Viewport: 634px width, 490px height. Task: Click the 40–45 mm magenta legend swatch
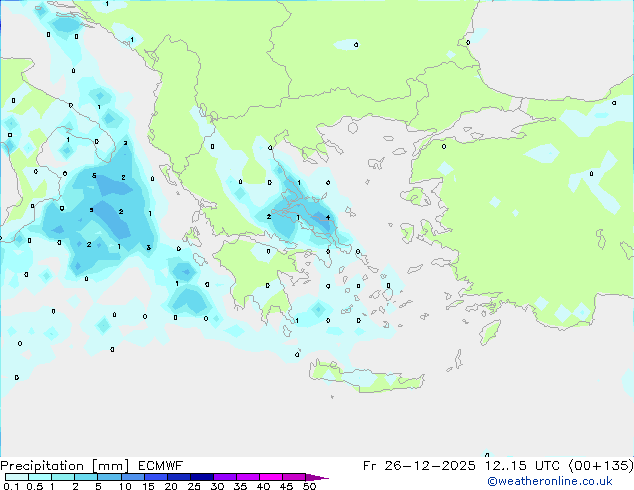[x=271, y=477]
